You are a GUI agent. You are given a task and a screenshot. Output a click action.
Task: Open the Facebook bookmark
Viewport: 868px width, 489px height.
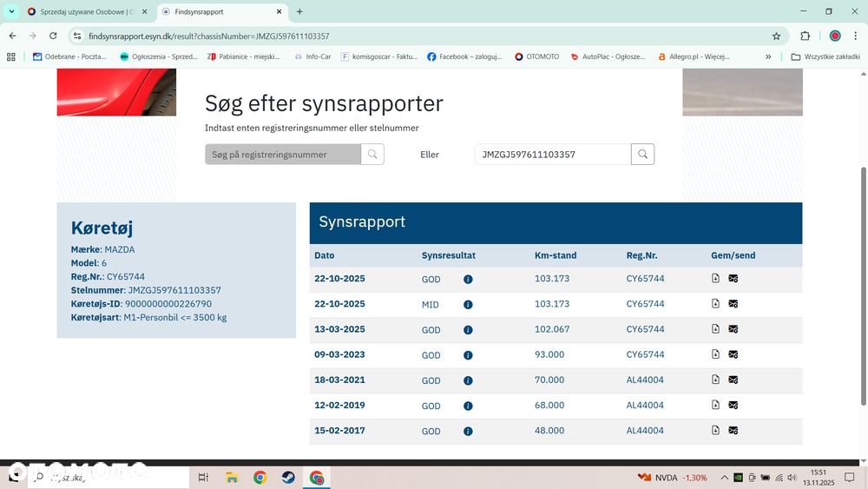click(464, 56)
